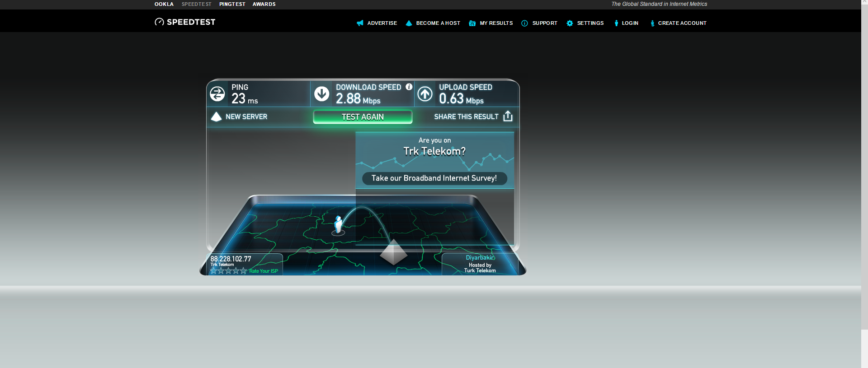Click SHARE THIS RESULT label
The image size is (868, 368).
tap(466, 116)
